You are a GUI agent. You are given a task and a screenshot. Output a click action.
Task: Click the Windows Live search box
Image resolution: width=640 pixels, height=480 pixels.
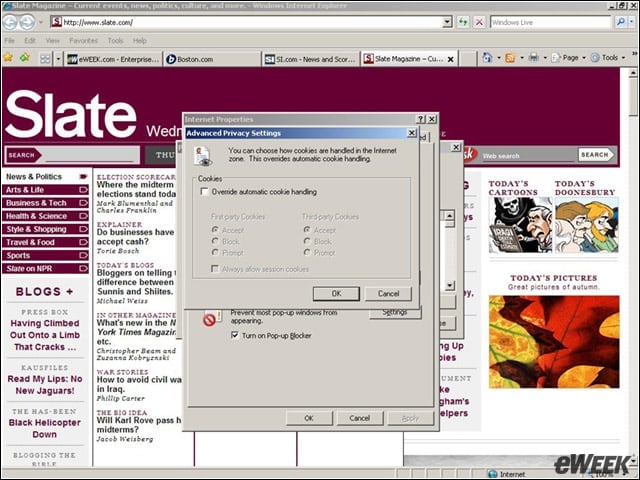coord(551,22)
